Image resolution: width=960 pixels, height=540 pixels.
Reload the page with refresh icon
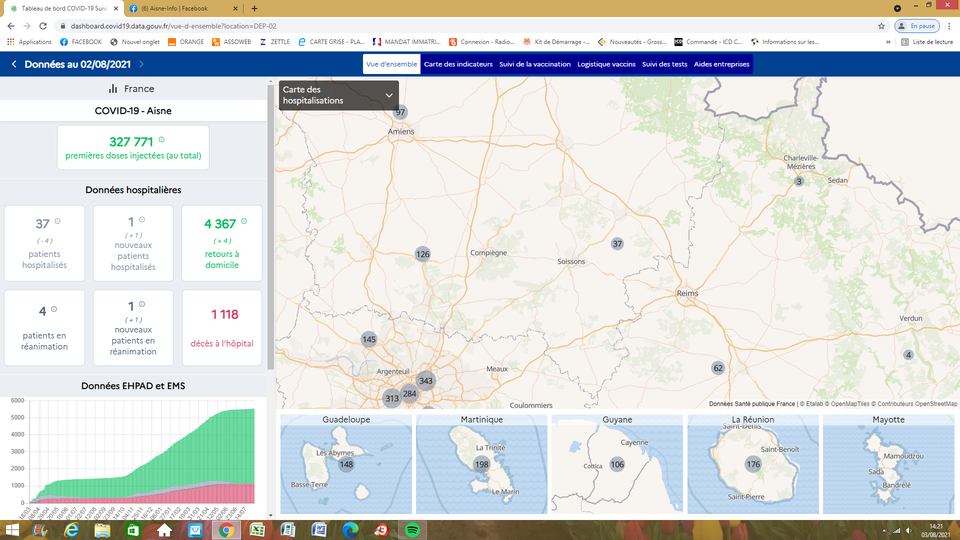(43, 26)
